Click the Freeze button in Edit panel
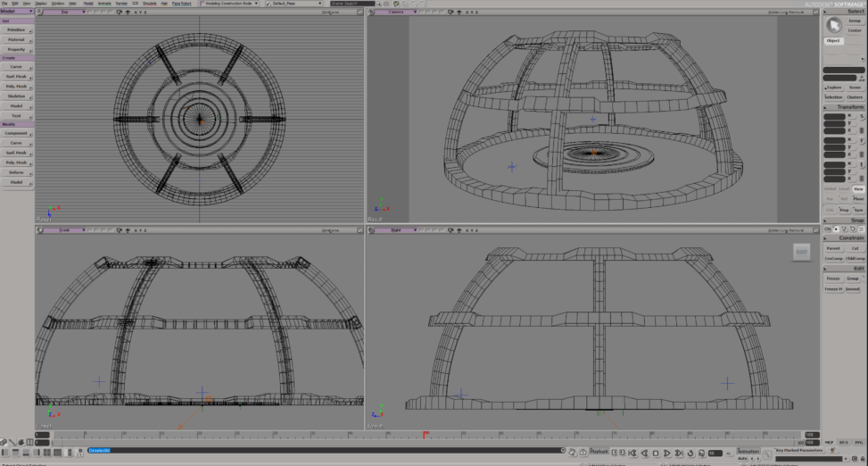Screen dimensions: 868x466 pos(832,279)
